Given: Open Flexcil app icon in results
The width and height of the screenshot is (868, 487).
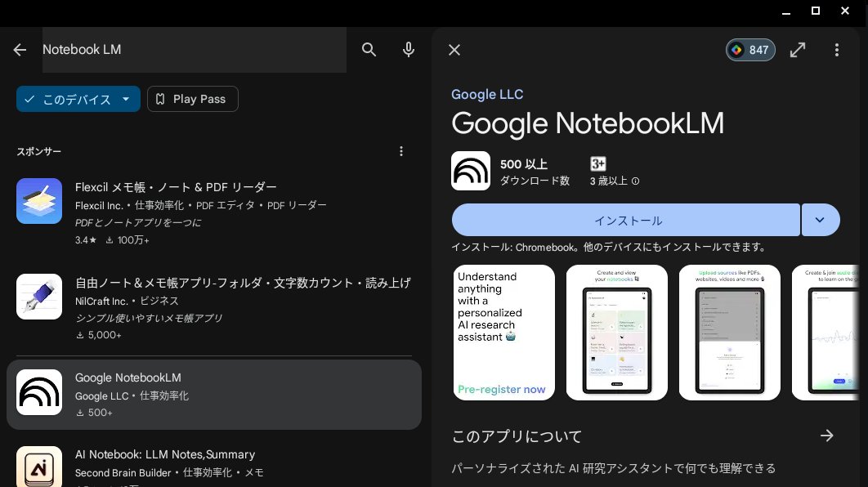Looking at the screenshot, I should pyautogui.click(x=39, y=201).
